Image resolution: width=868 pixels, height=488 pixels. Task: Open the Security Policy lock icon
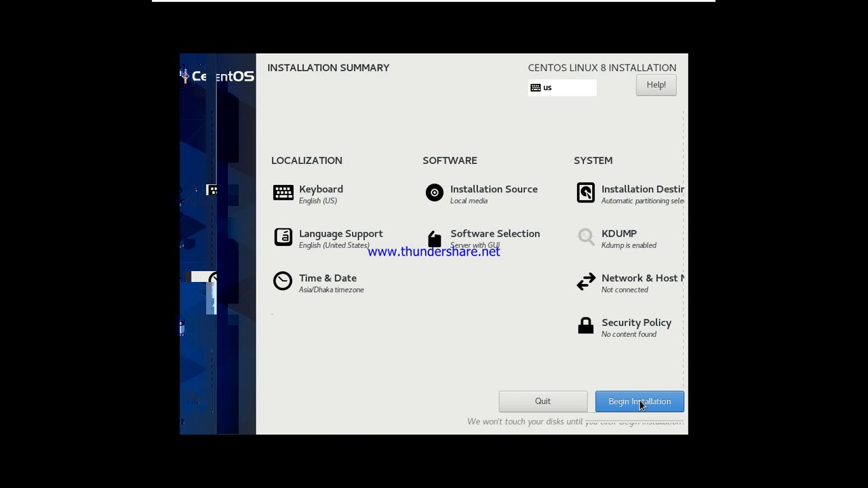[586, 326]
